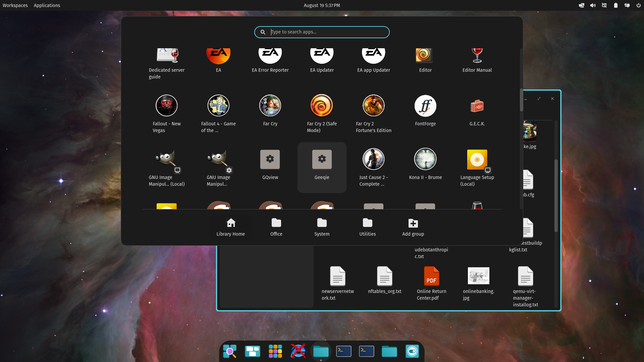The width and height of the screenshot is (644, 362).
Task: Select newservernetwork.txt in file manager
Action: tap(338, 284)
